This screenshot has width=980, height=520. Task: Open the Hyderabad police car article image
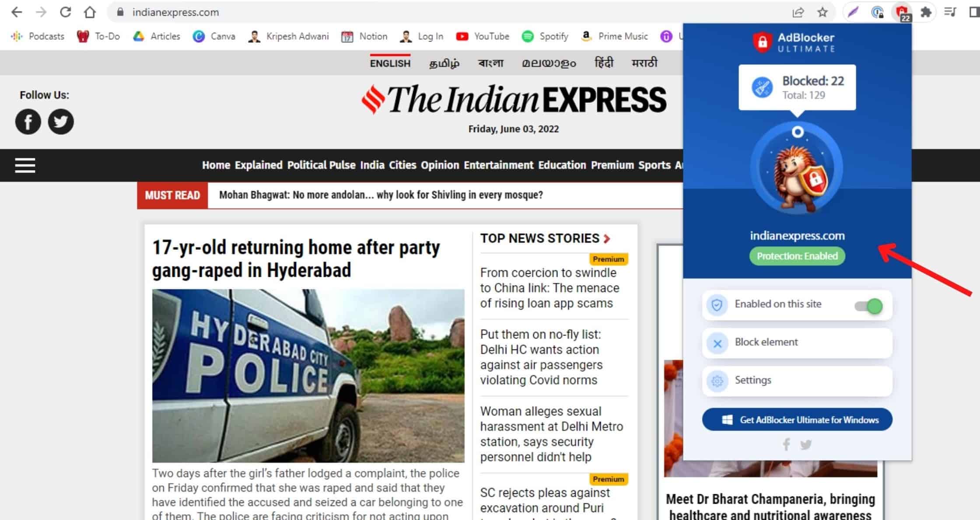click(308, 376)
